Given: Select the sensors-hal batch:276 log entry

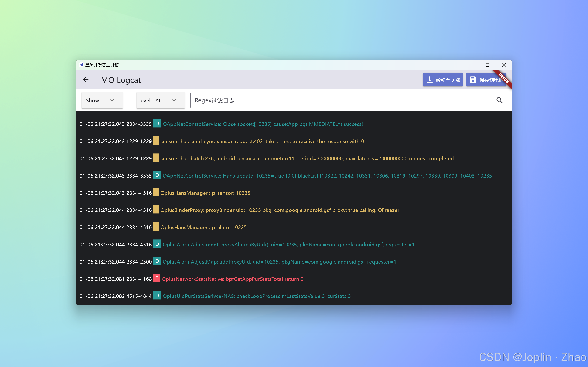Looking at the screenshot, I should click(x=307, y=159).
